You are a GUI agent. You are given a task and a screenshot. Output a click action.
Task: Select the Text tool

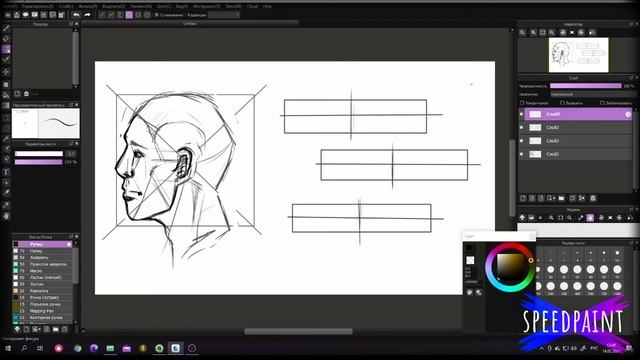(x=6, y=172)
